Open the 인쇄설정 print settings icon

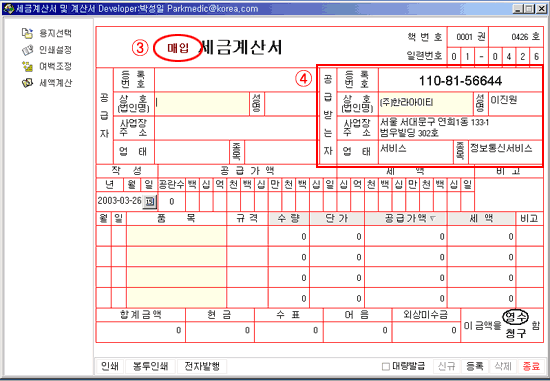[x=27, y=50]
